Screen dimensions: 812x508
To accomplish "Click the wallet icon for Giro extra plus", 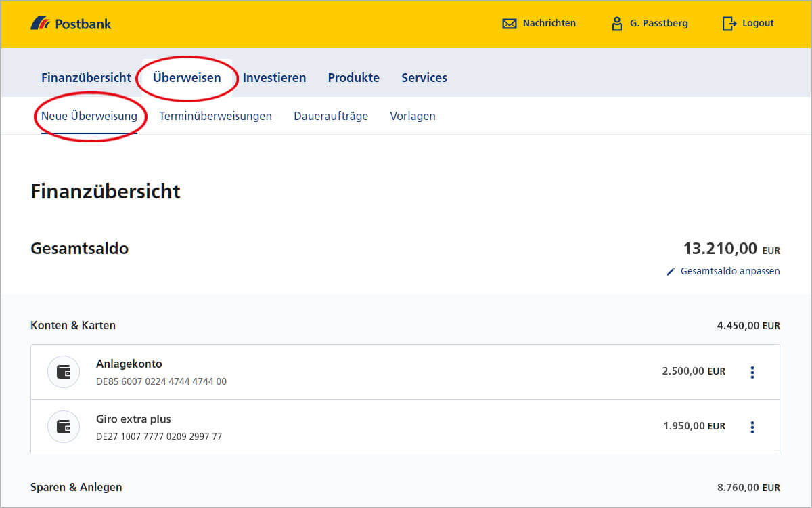I will point(64,427).
